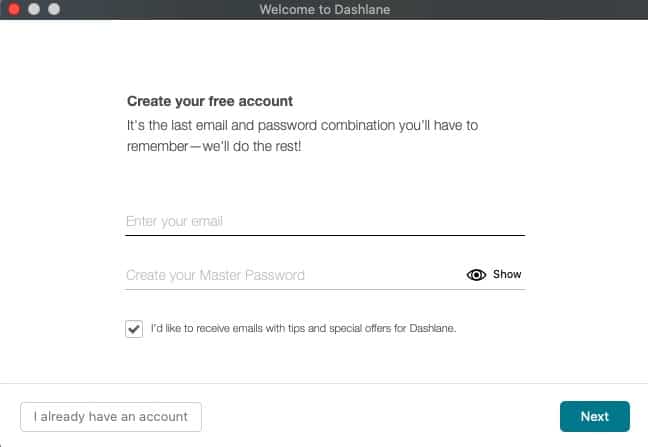The width and height of the screenshot is (648, 447).
Task: Click the red traffic-light button in title bar
Action: pyautogui.click(x=14, y=9)
